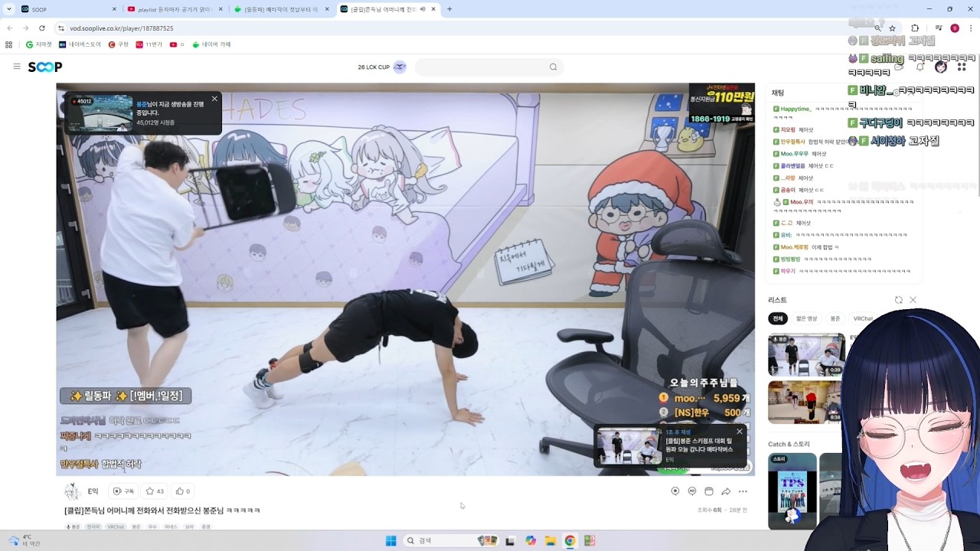Select the 전체 list filter tab
The image size is (980, 551).
pos(778,318)
